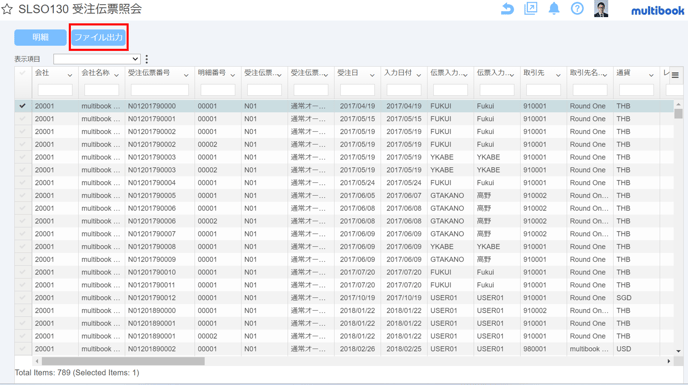Image resolution: width=688 pixels, height=385 pixels.
Task: Check the row N01201890000 checkbox
Action: click(22, 310)
